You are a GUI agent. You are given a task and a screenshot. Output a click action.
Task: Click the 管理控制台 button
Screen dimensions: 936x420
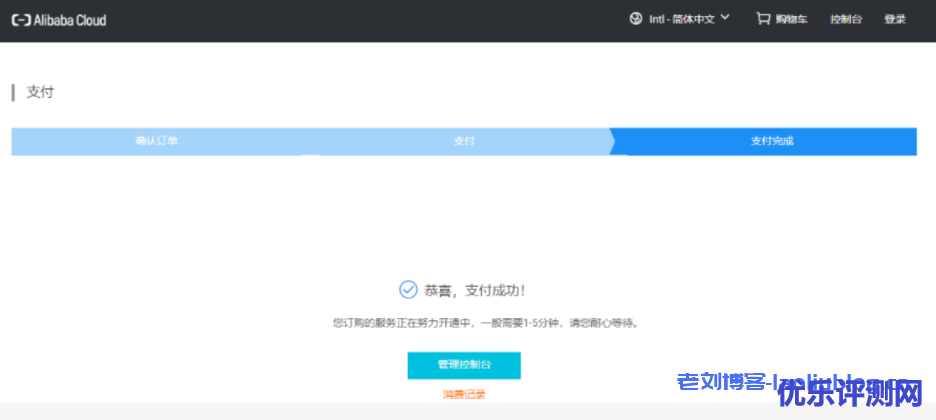click(x=464, y=365)
